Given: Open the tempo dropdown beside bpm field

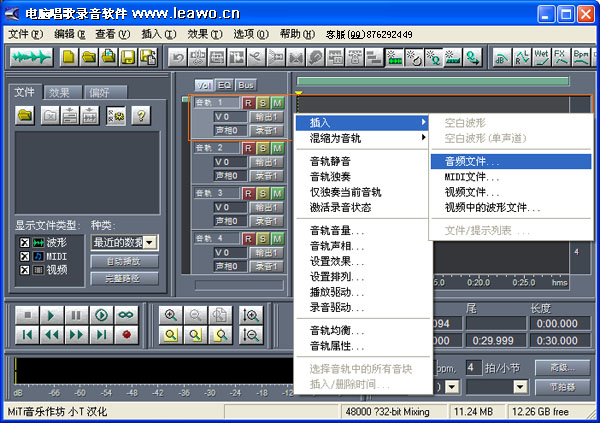Looking at the screenshot, I should pyautogui.click(x=452, y=387).
